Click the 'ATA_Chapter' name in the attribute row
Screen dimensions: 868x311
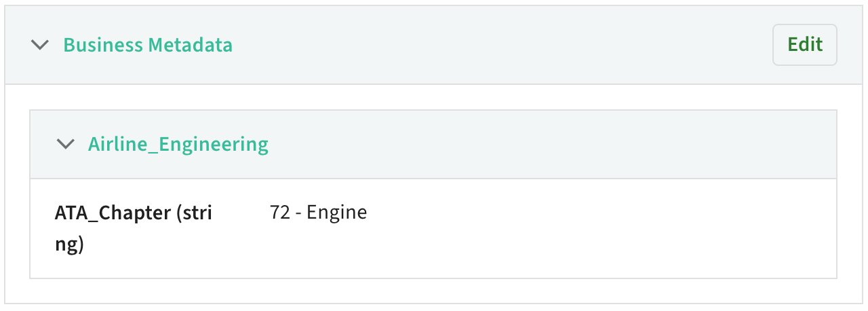(x=113, y=213)
